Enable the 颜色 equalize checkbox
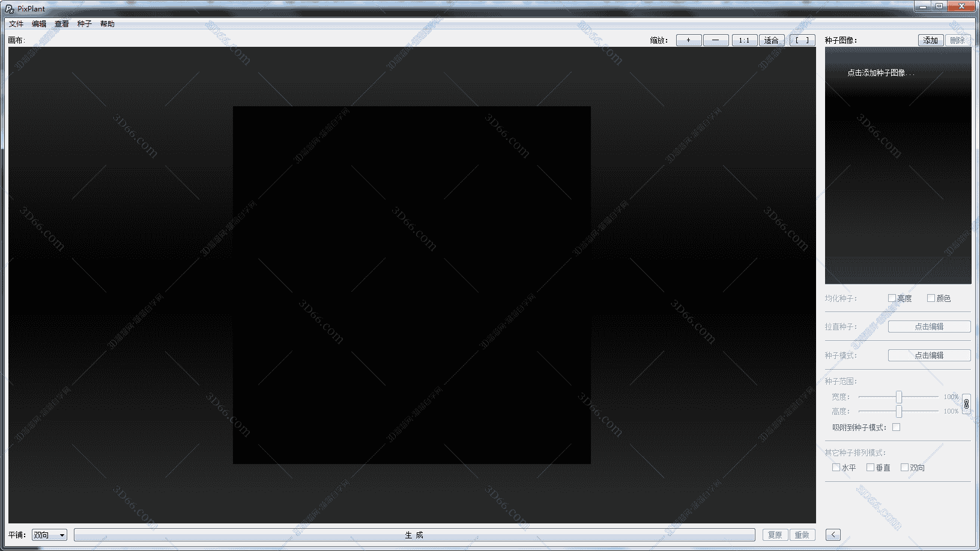The image size is (980, 551). point(931,298)
